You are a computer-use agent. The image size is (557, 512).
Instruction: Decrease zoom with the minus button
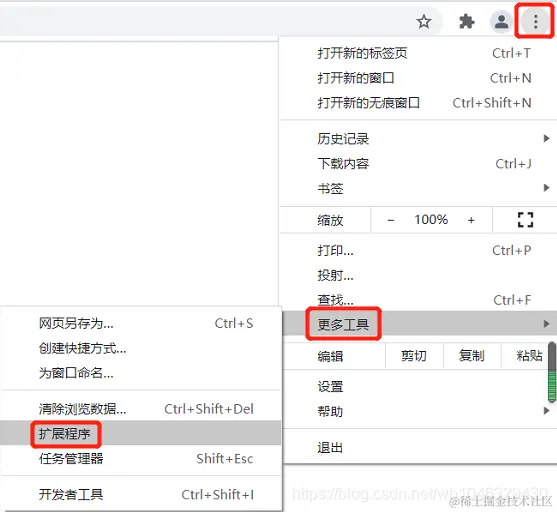pyautogui.click(x=391, y=220)
